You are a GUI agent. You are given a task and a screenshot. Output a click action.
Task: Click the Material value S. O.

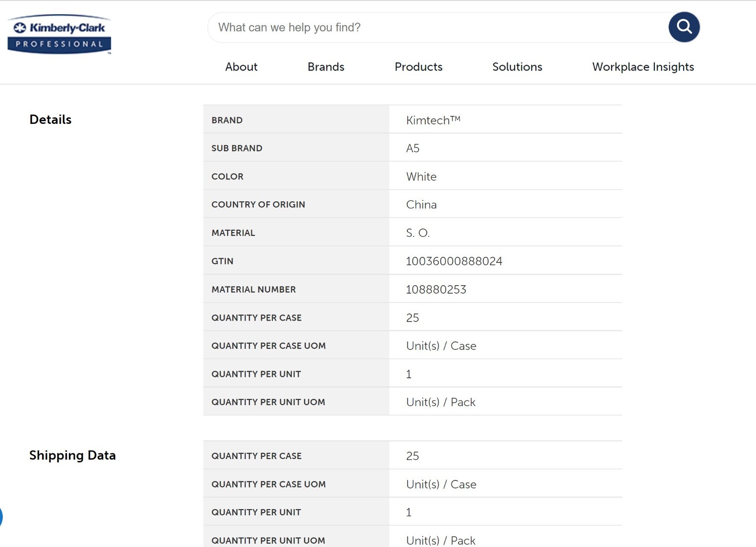[x=418, y=233]
